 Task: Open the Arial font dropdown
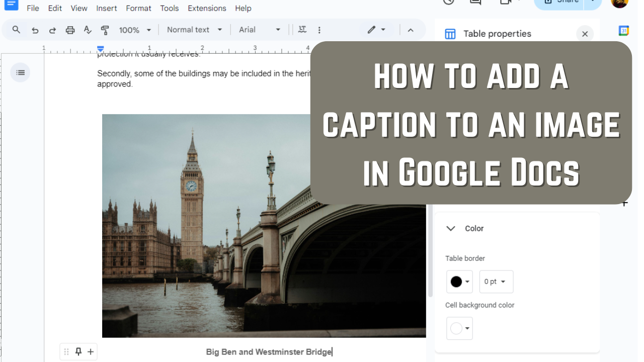[260, 30]
